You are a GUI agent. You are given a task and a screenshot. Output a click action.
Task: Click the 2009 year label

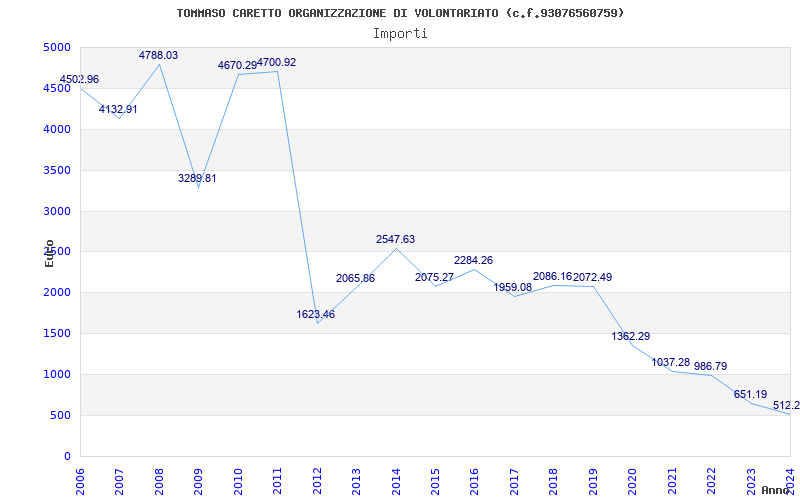pos(198,482)
